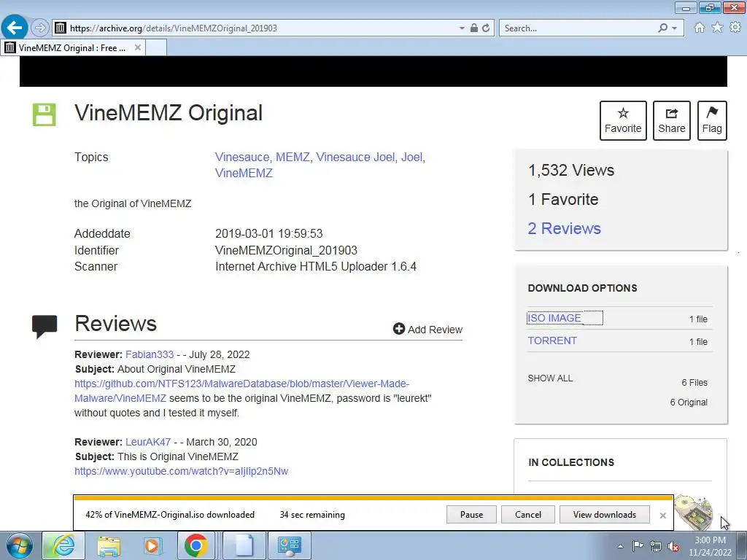Open the Vinesauce Joel topic link
Viewport: 747px width, 560px height.
click(355, 157)
